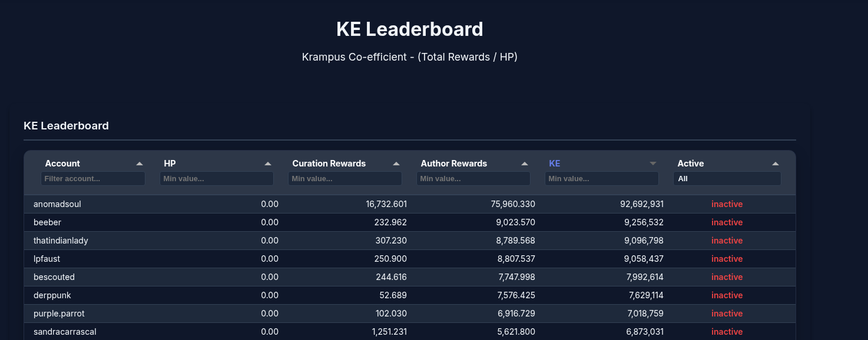This screenshot has width=868, height=340.
Task: Click the Curation Rewards sort arrow
Action: 396,164
